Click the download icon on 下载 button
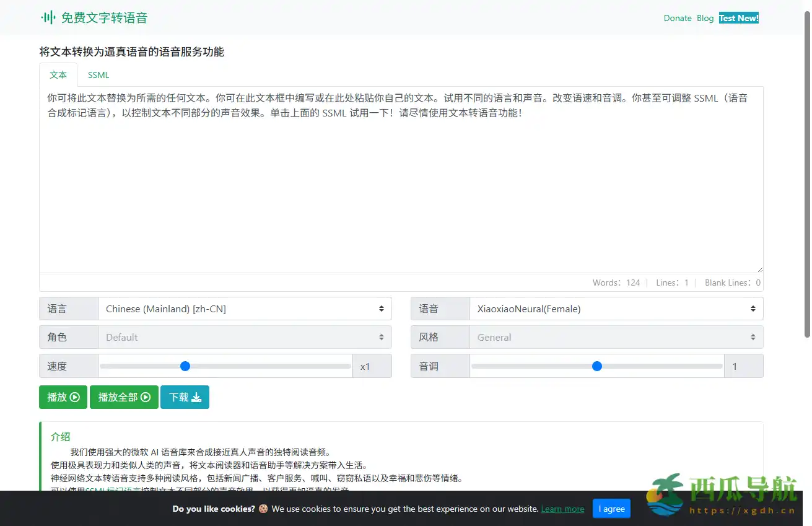Image resolution: width=812 pixels, height=526 pixels. [195, 397]
